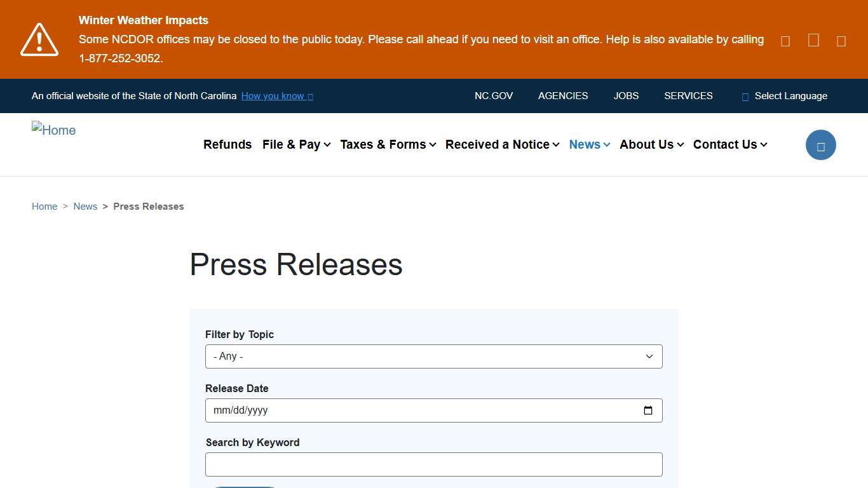Image resolution: width=868 pixels, height=488 pixels.
Task: Click the warning triangle in the alert banner
Action: [39, 39]
